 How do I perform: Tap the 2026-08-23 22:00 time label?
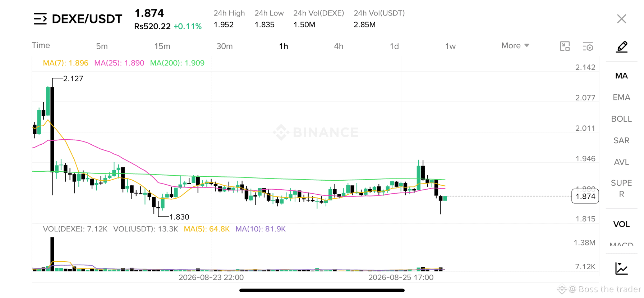click(x=211, y=277)
